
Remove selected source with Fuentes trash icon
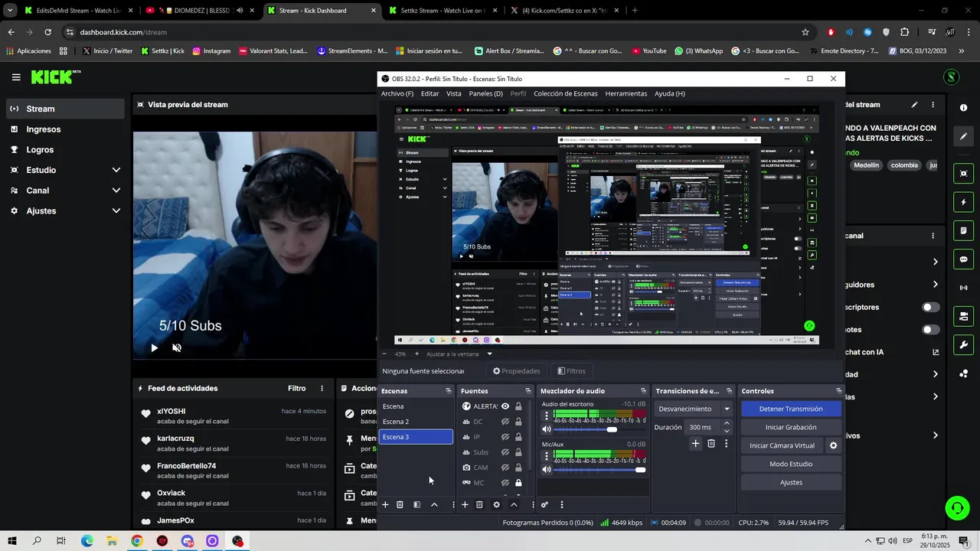point(479,504)
